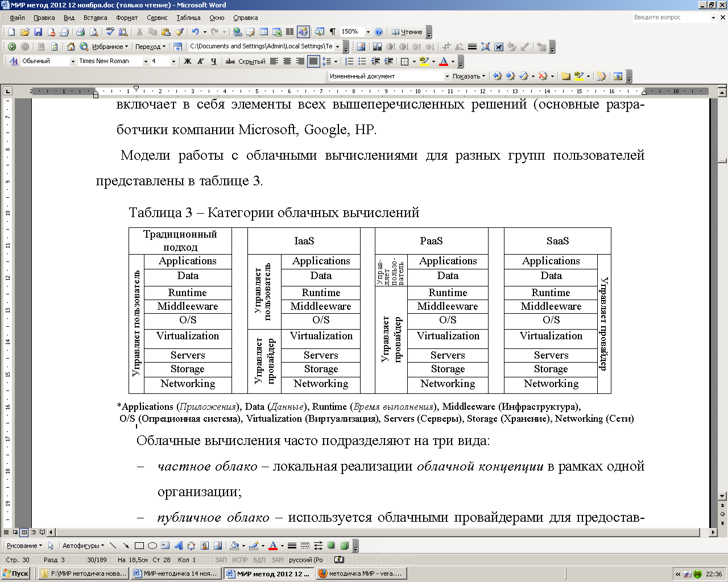Apply a bulleted list
The height and width of the screenshot is (582, 728).
click(x=362, y=61)
